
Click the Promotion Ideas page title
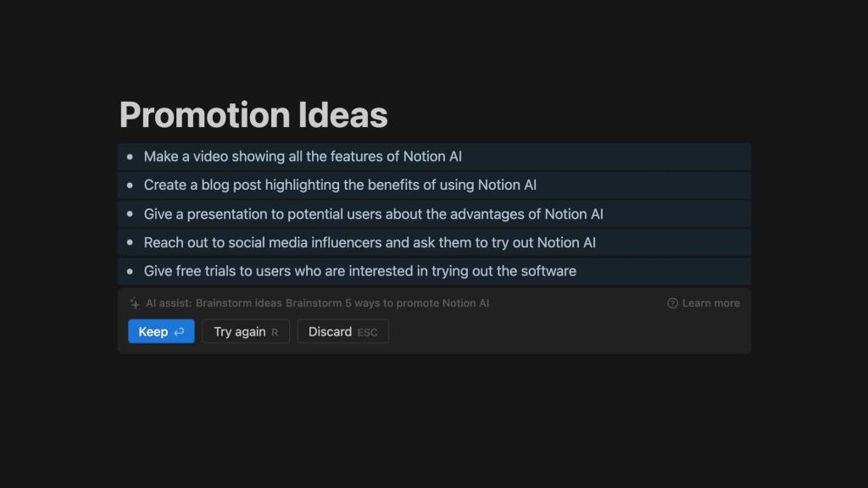(x=253, y=114)
